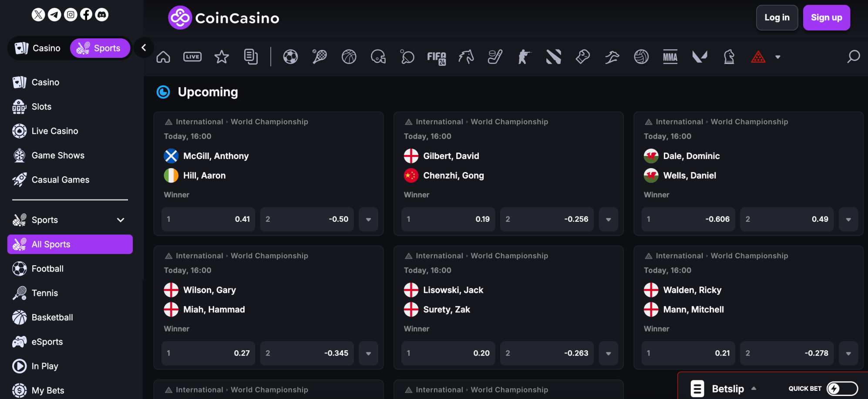Bet on Dale, Dominic at -0.606

[x=688, y=219]
